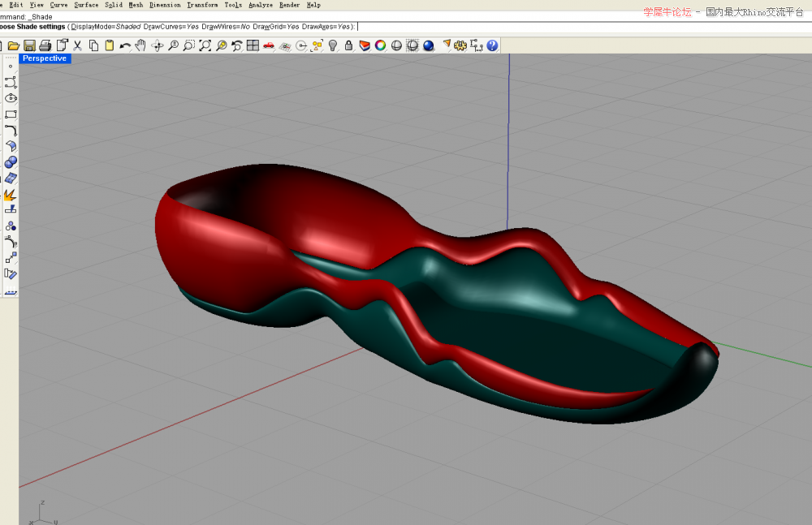Click the Analyze/Edit sidebar icon
This screenshot has width=812, height=525.
click(x=11, y=274)
